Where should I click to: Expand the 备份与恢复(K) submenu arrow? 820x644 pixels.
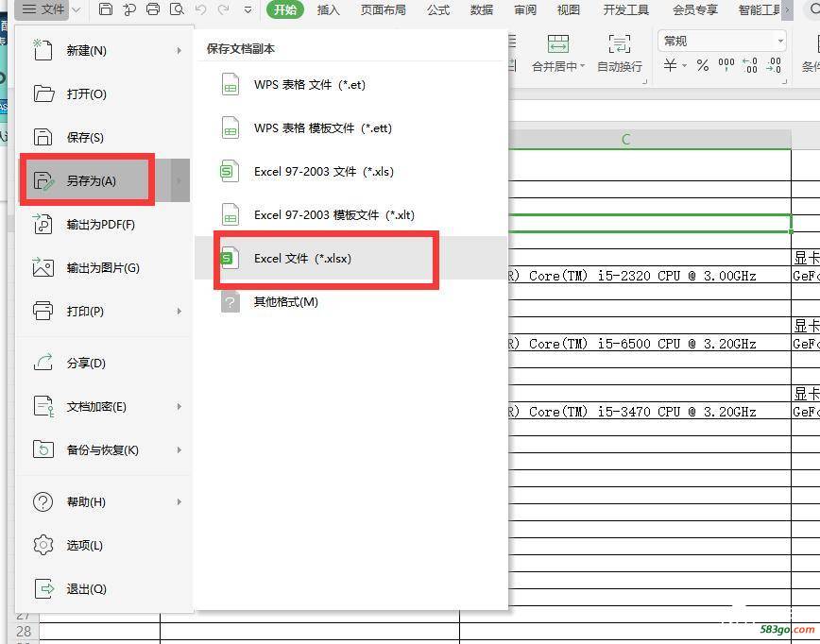pos(179,450)
